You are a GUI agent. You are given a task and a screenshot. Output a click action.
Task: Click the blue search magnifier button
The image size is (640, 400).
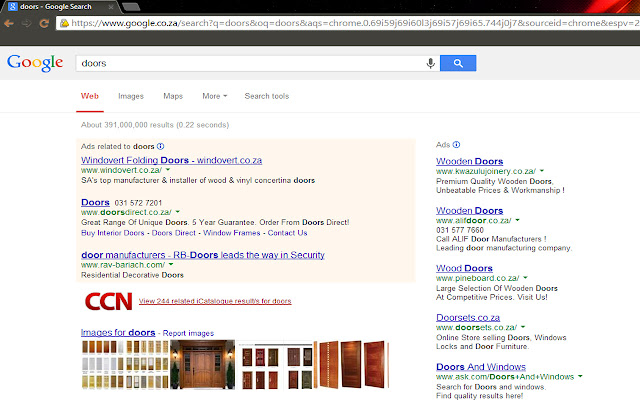[x=458, y=63]
